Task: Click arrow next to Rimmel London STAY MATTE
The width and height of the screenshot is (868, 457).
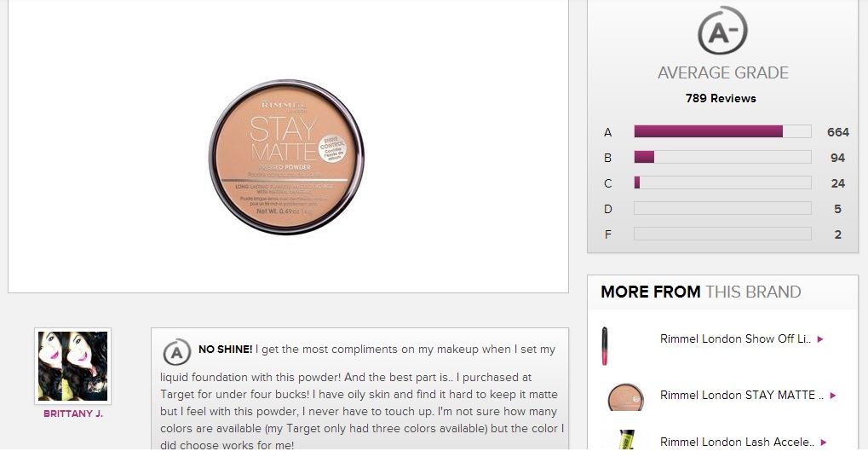Action: tap(833, 396)
